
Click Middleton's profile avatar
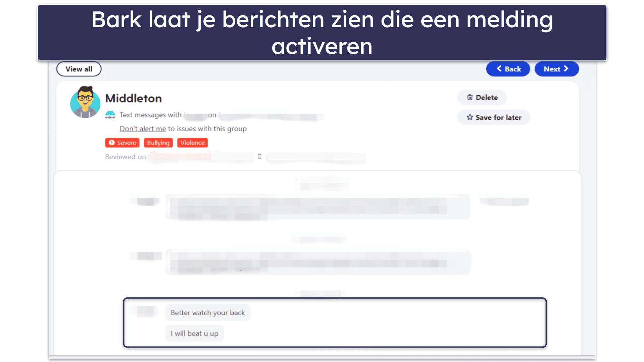(85, 102)
